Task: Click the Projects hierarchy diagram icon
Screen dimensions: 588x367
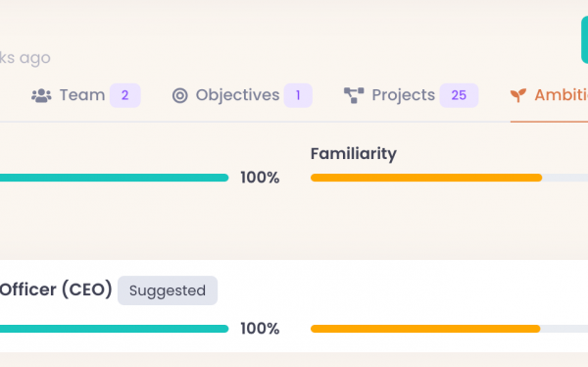Action: tap(354, 95)
